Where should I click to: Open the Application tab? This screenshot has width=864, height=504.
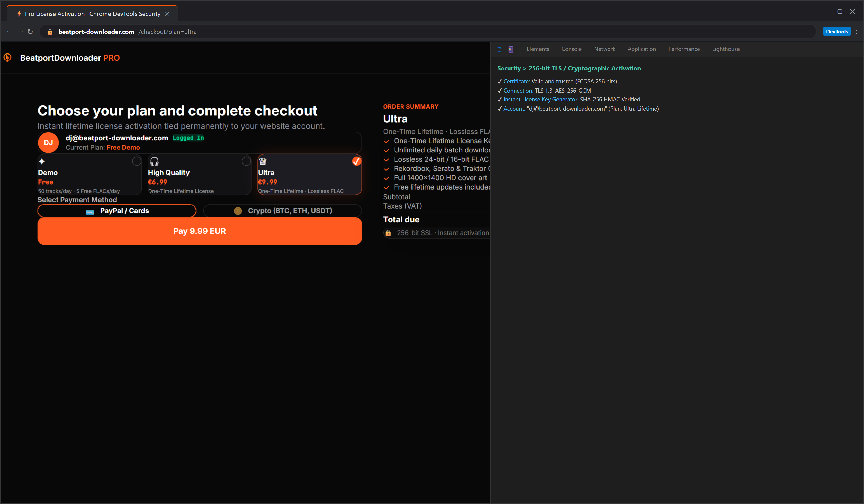(642, 49)
